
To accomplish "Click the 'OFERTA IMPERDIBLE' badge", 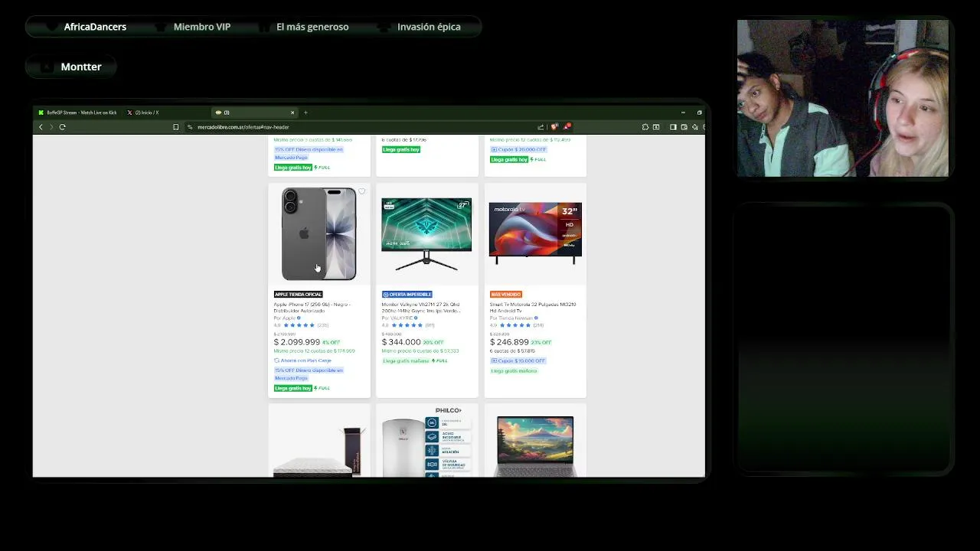I will [407, 295].
